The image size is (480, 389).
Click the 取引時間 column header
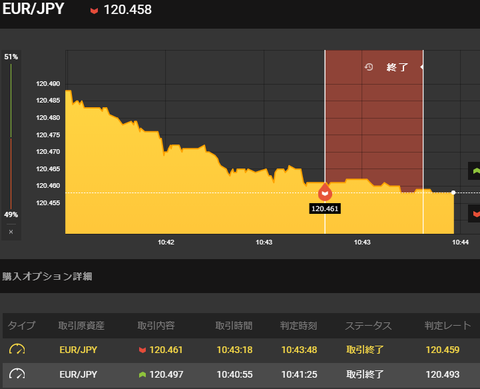pos(234,325)
